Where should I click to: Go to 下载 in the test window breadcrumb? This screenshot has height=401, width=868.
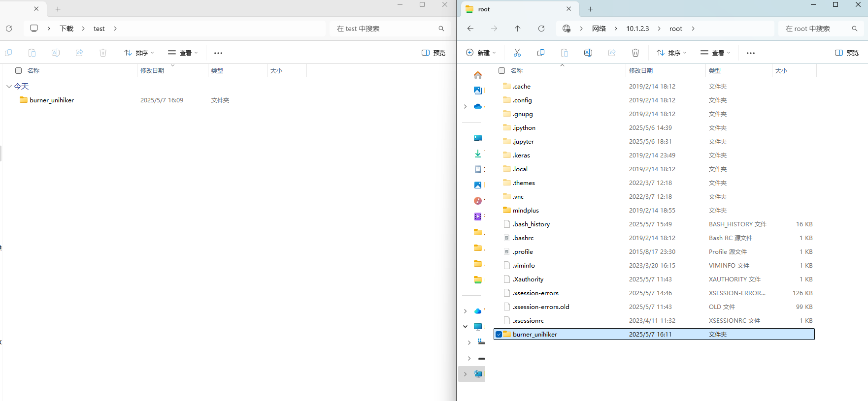coord(67,29)
